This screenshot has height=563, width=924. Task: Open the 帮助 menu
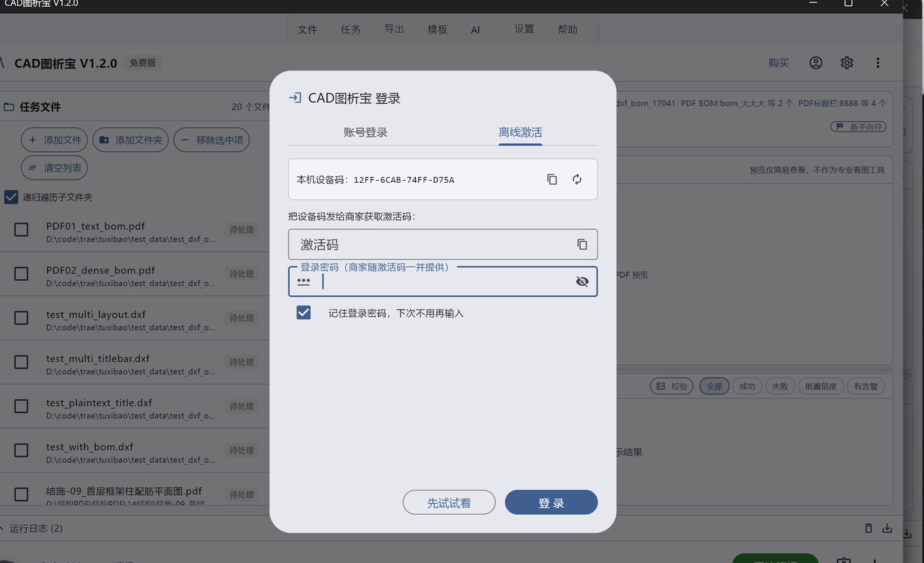click(568, 29)
